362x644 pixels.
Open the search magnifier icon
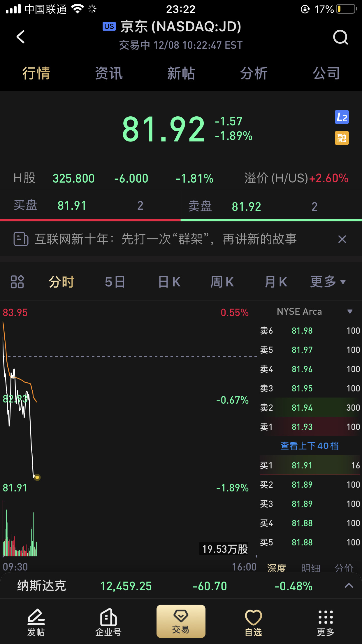point(340,37)
